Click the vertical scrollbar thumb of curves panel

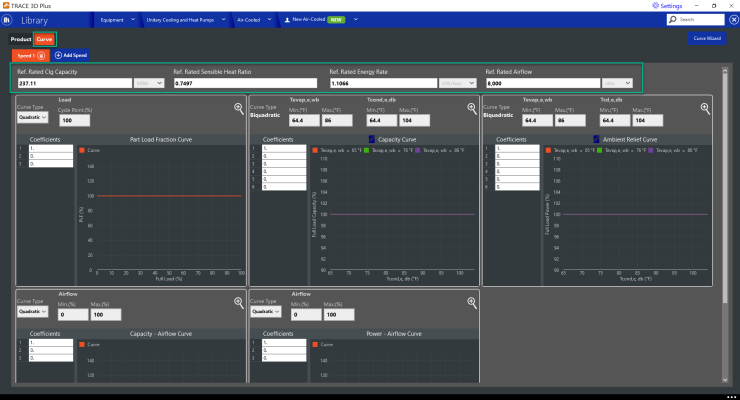(x=725, y=189)
